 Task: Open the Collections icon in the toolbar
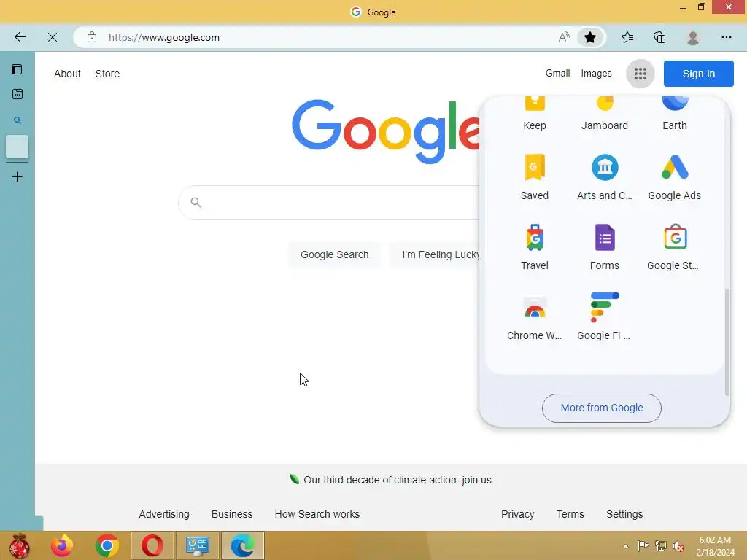[x=659, y=37]
